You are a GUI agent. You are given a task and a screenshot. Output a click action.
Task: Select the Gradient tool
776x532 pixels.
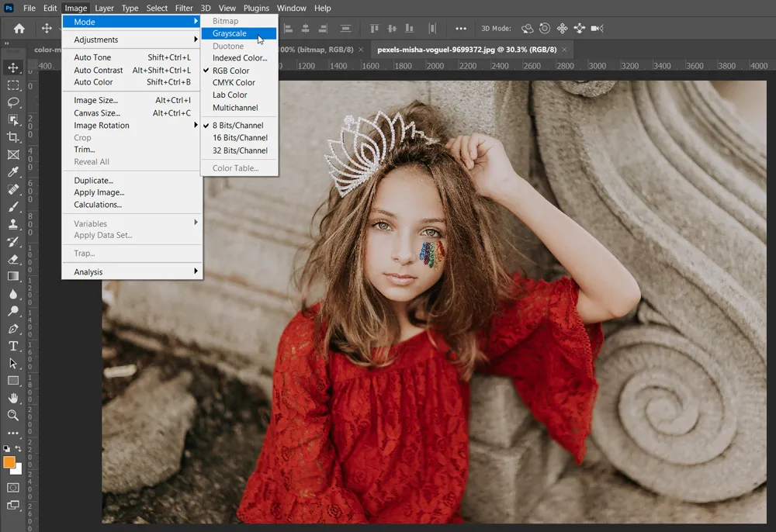click(12, 276)
